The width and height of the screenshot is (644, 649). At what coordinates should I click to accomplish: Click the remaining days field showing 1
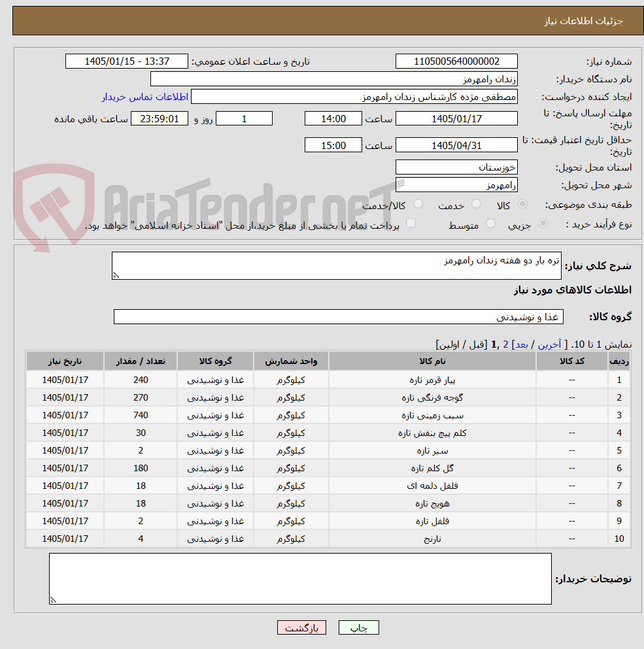tap(245, 119)
